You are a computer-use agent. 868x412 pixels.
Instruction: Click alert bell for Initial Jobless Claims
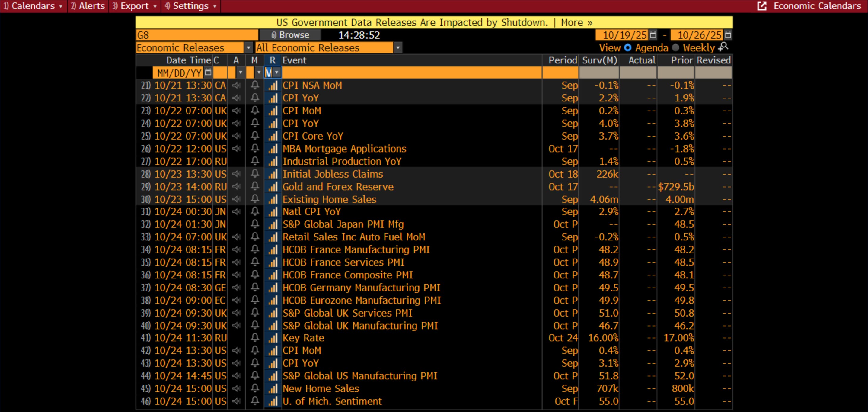[x=255, y=174]
